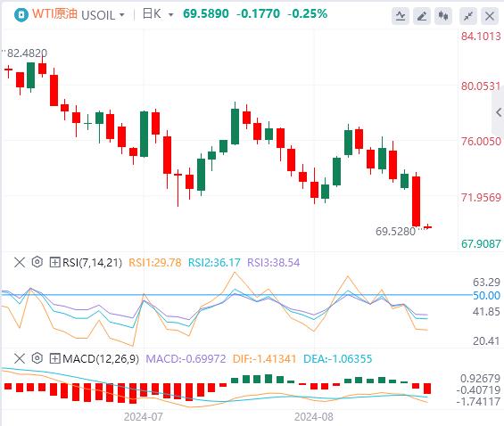This screenshot has height=426, width=504.
Task: Click the WTI原油 symbol name
Action: (54, 14)
